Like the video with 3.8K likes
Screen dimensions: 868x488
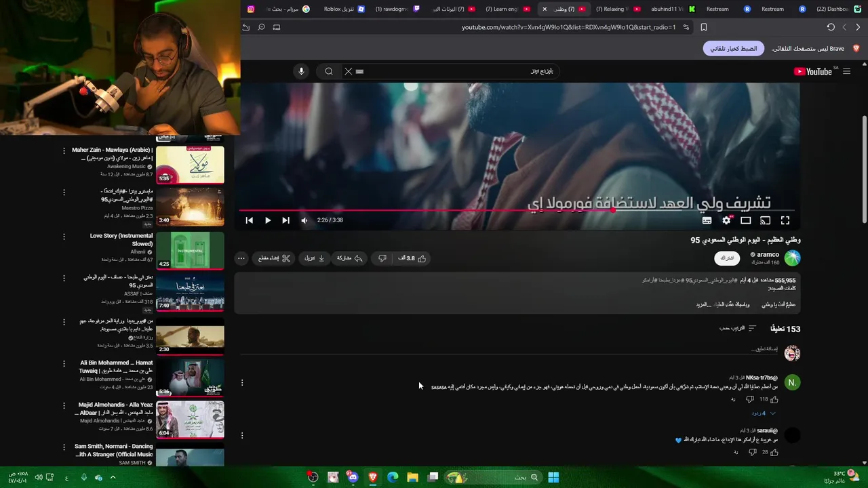412,258
